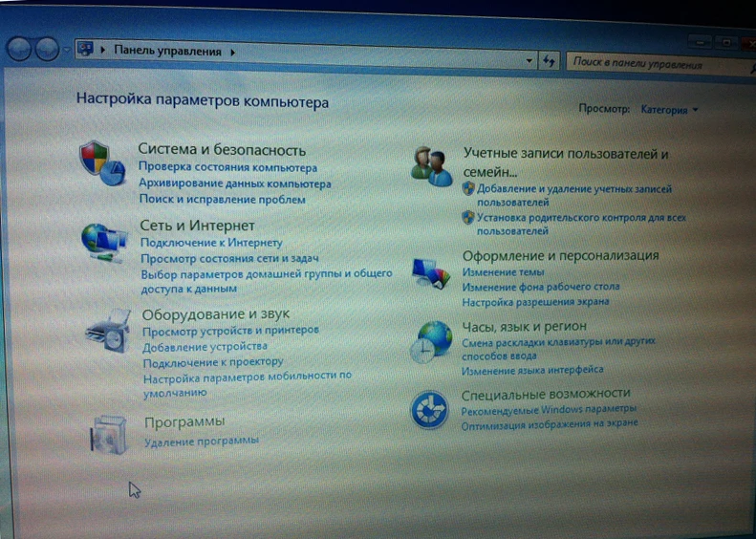The height and width of the screenshot is (539, 756).
Task: Open the Programs box icon
Action: [109, 435]
